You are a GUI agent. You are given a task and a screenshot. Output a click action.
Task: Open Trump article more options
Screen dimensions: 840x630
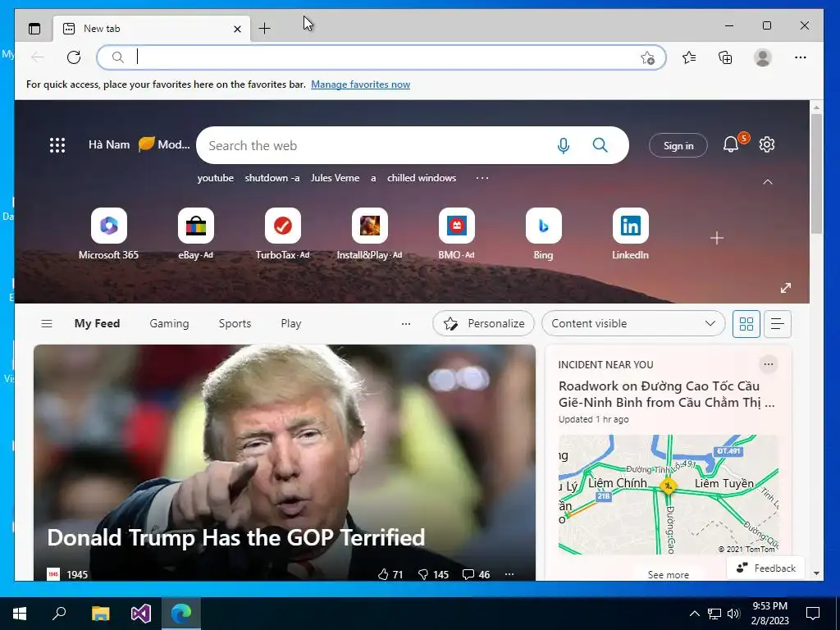[x=509, y=574]
